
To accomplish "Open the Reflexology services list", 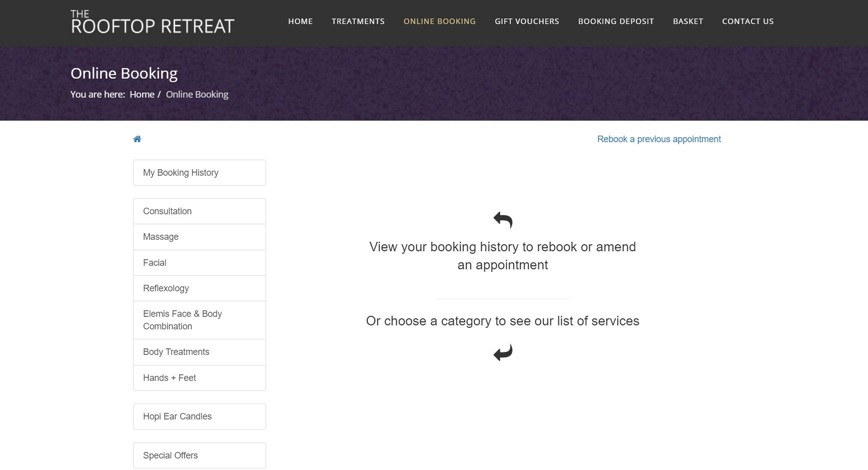I will 199,288.
